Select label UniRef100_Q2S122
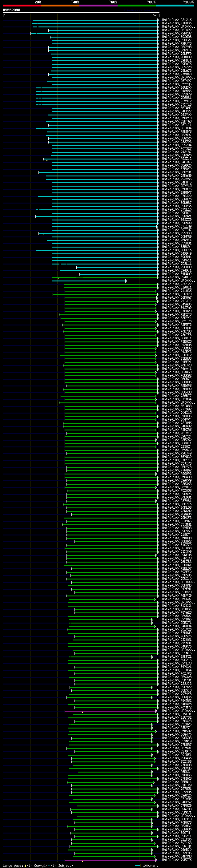The height and width of the screenshot is (868, 197). (176, 284)
